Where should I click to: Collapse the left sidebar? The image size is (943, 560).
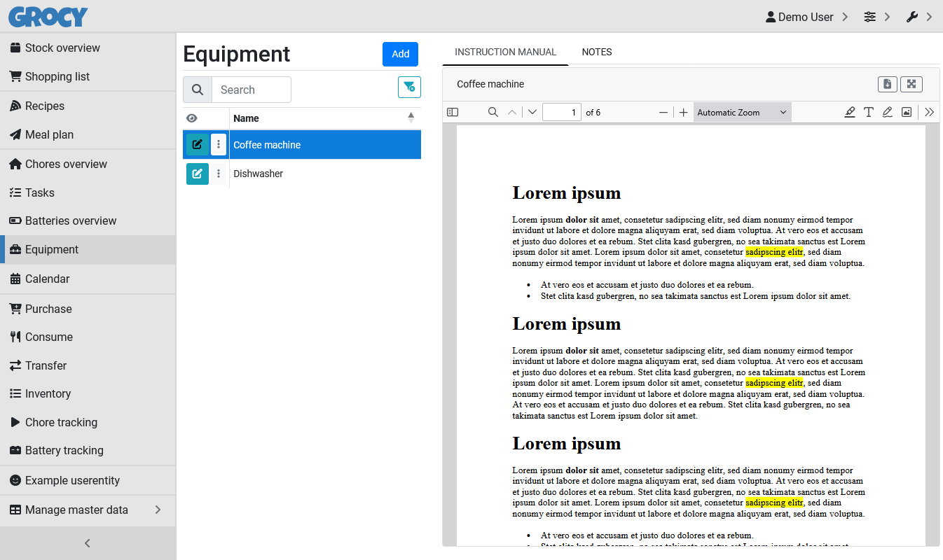click(x=88, y=543)
